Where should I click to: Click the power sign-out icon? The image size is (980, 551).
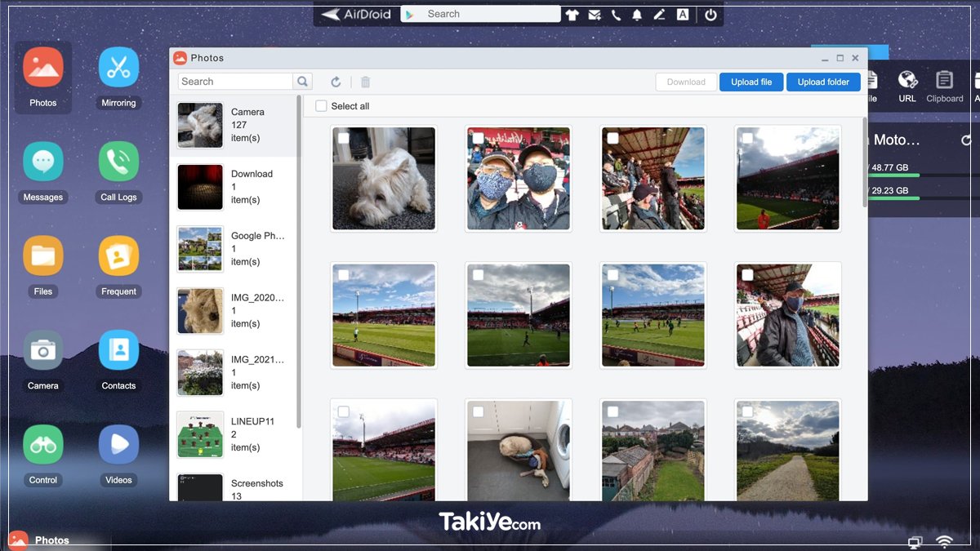click(x=710, y=15)
